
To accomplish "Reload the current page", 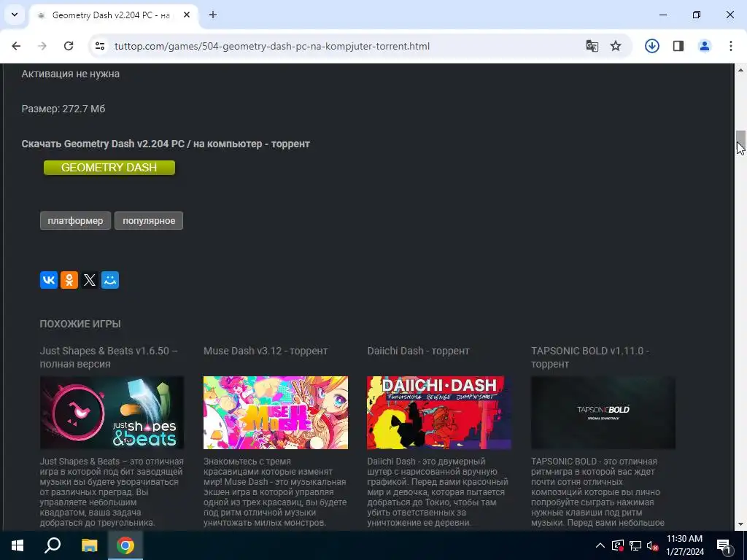I will (69, 46).
